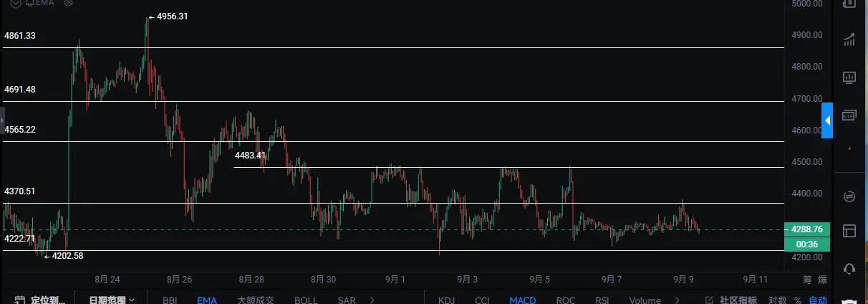Screen dimensions: 868x304
Task: Click the 9月 9 date axis label
Action: pyautogui.click(x=684, y=280)
